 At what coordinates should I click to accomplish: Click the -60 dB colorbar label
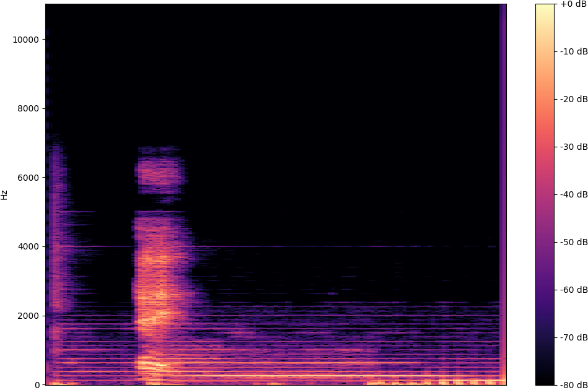click(574, 290)
